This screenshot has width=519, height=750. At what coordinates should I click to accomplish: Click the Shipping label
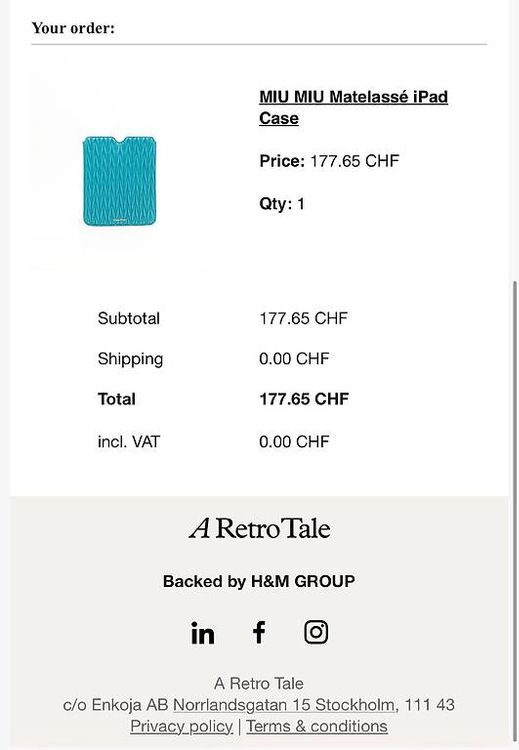(130, 359)
